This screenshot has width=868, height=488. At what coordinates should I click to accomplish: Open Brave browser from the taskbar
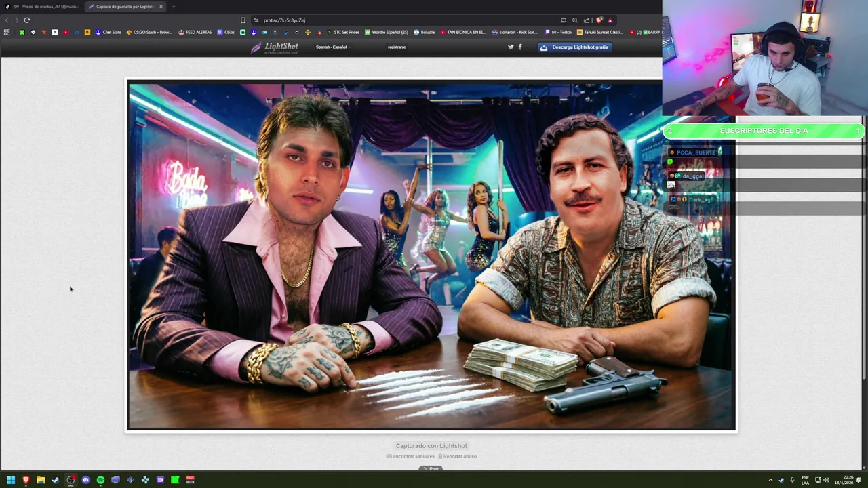tap(26, 480)
